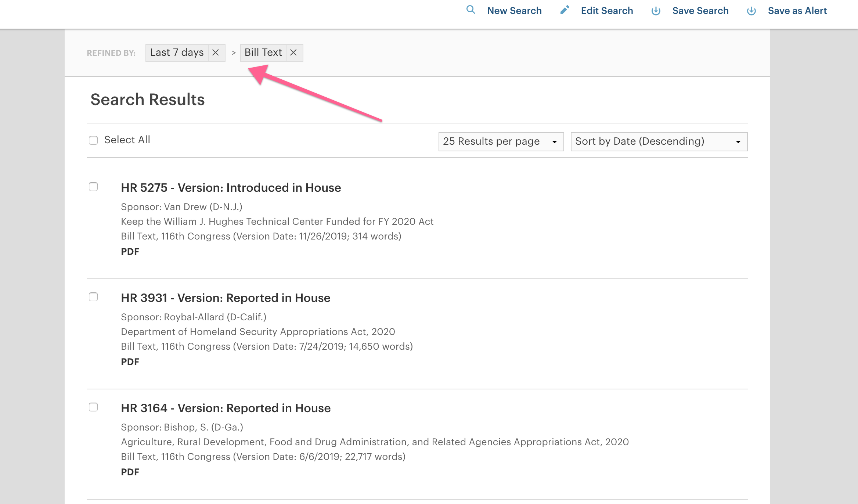Click sponsor text Bishop, S. (D-Ga.)
Screen dimensions: 858x504
(203, 427)
